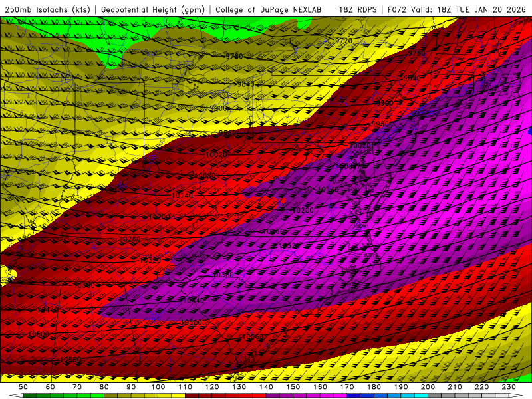
Task: Click the 60 value on the color scale
Action: [50, 387]
